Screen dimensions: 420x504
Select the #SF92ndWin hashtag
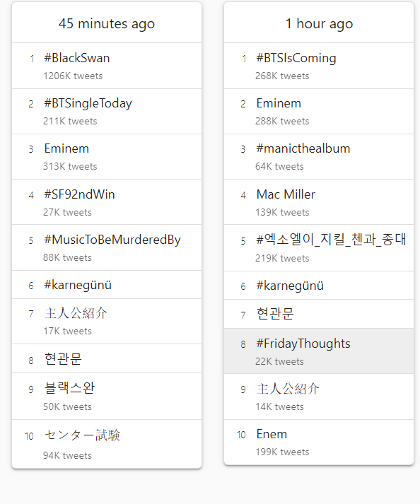click(107, 202)
